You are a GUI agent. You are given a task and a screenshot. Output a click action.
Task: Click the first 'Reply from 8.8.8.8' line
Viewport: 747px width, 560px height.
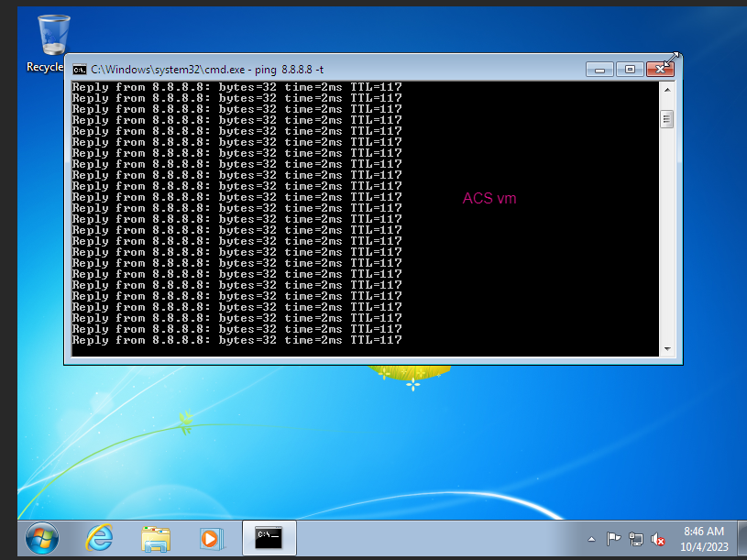(x=236, y=87)
